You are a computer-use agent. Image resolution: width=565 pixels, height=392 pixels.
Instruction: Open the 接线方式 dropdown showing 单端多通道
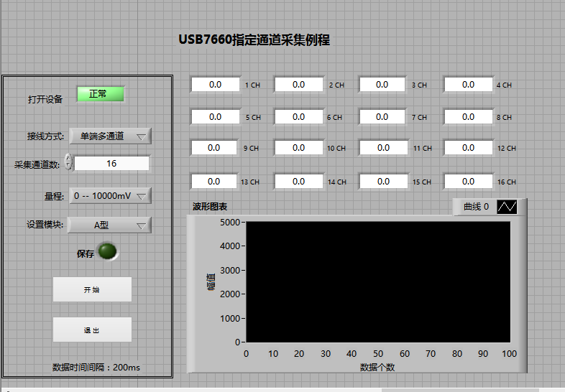(x=110, y=136)
